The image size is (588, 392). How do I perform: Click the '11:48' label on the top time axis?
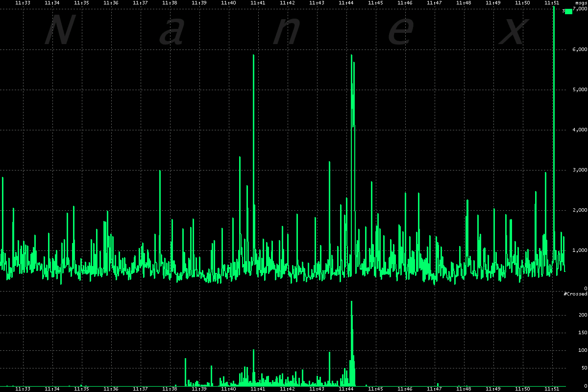point(464,3)
